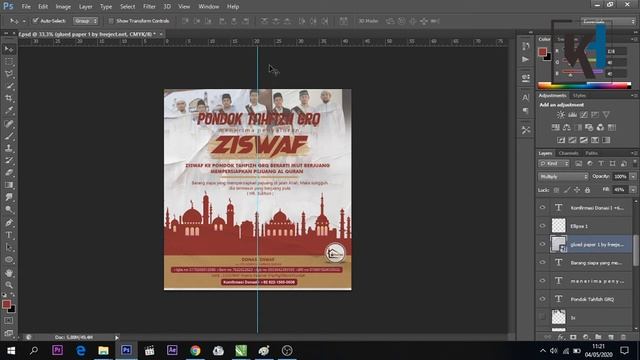Add a Photo Filter adjustment
640x360 pixels.
[589, 127]
